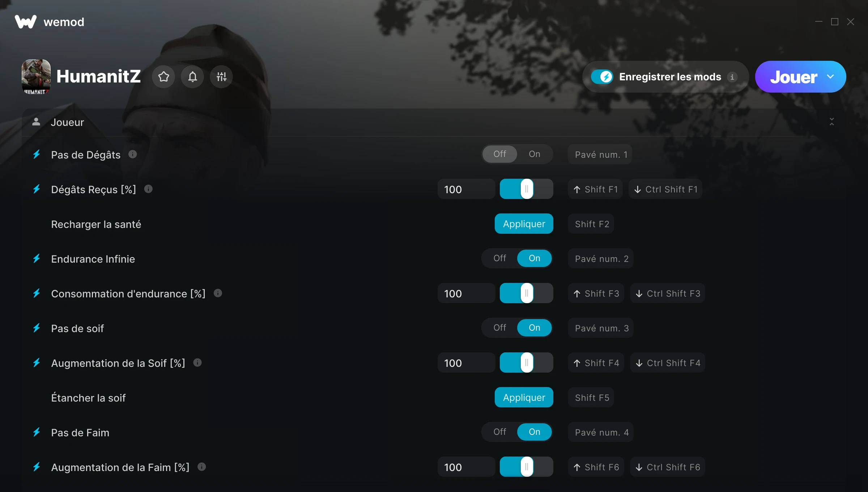
Task: Open notifications bell icon for HumanitZ
Action: pos(192,77)
